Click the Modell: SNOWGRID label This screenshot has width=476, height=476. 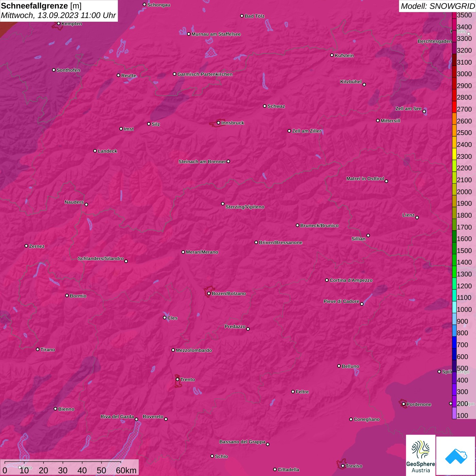click(x=437, y=6)
